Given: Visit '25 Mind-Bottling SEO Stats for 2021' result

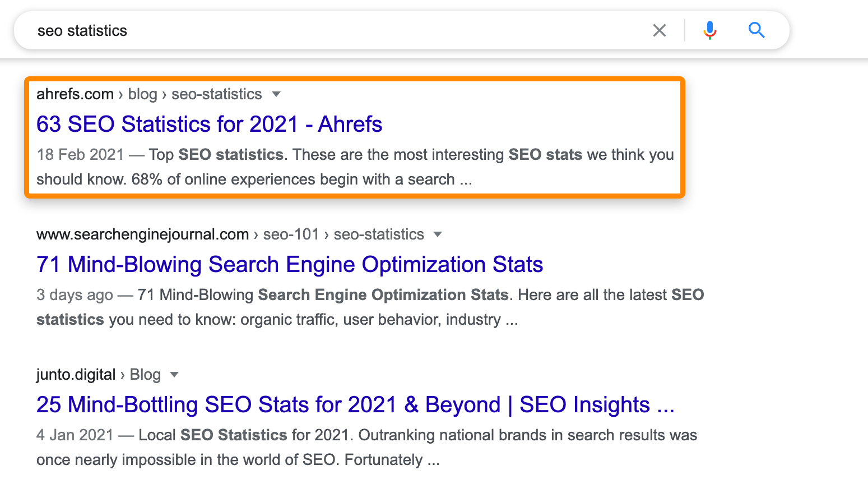Looking at the screenshot, I should 355,405.
